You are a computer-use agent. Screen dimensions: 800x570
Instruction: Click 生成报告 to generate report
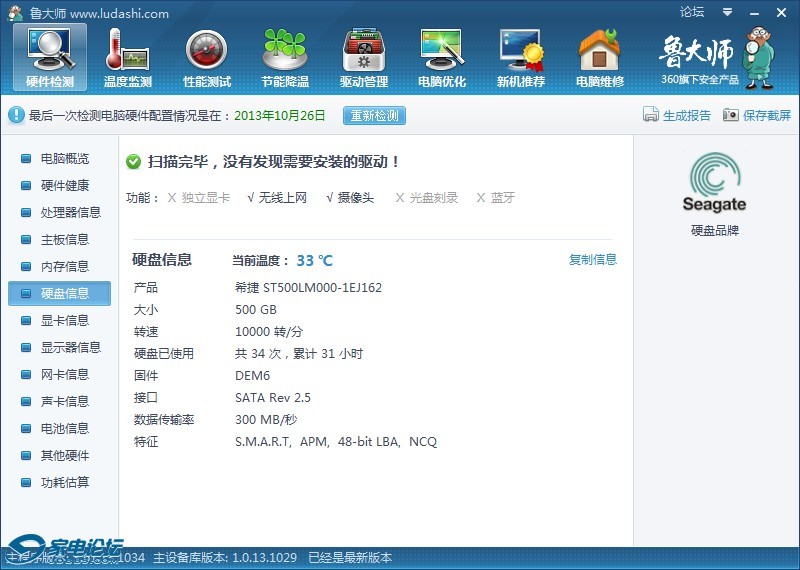click(677, 115)
